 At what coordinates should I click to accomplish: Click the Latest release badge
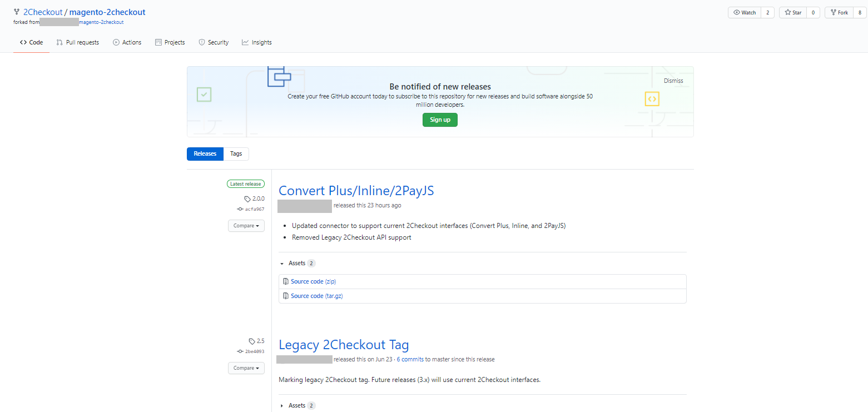(246, 184)
